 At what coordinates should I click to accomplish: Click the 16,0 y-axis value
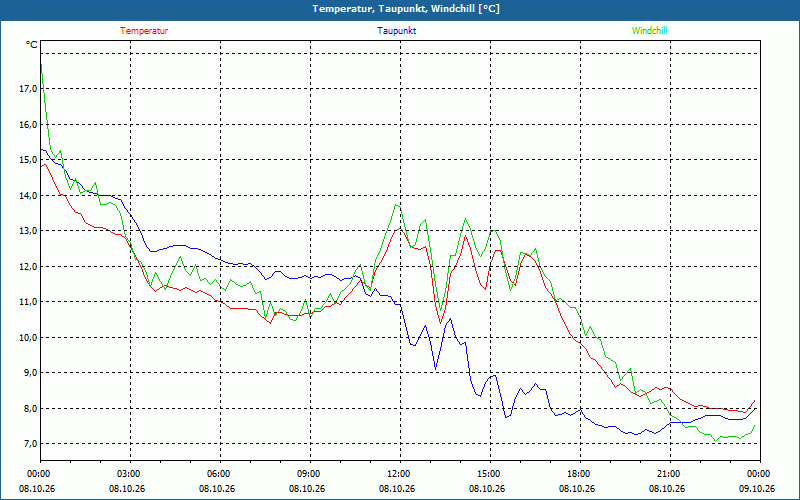(x=28, y=124)
